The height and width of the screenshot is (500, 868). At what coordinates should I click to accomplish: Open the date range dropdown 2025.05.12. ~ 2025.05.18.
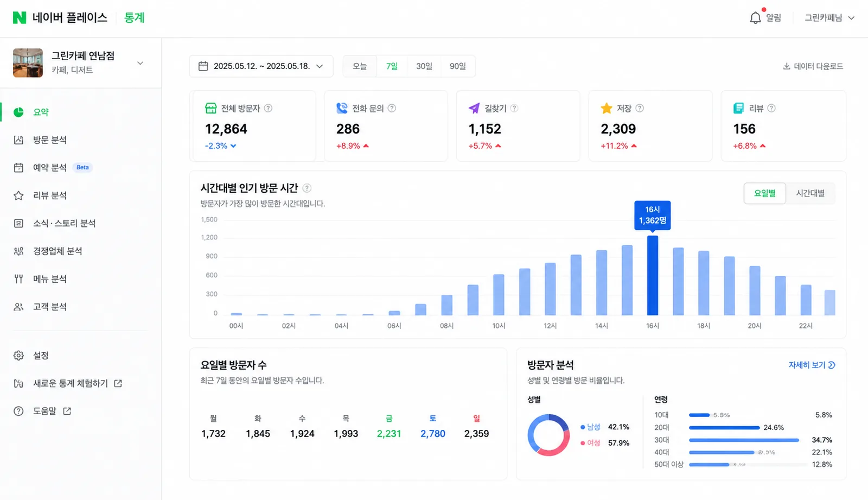pyautogui.click(x=261, y=66)
